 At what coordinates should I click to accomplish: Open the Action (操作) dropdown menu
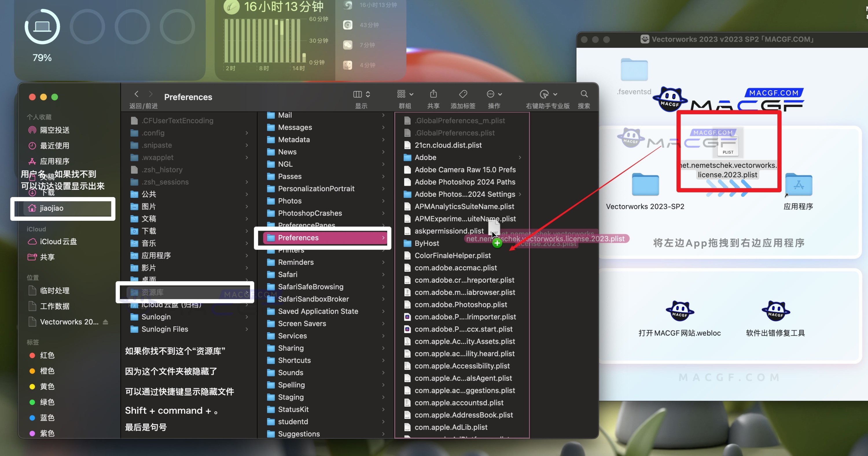pos(494,94)
